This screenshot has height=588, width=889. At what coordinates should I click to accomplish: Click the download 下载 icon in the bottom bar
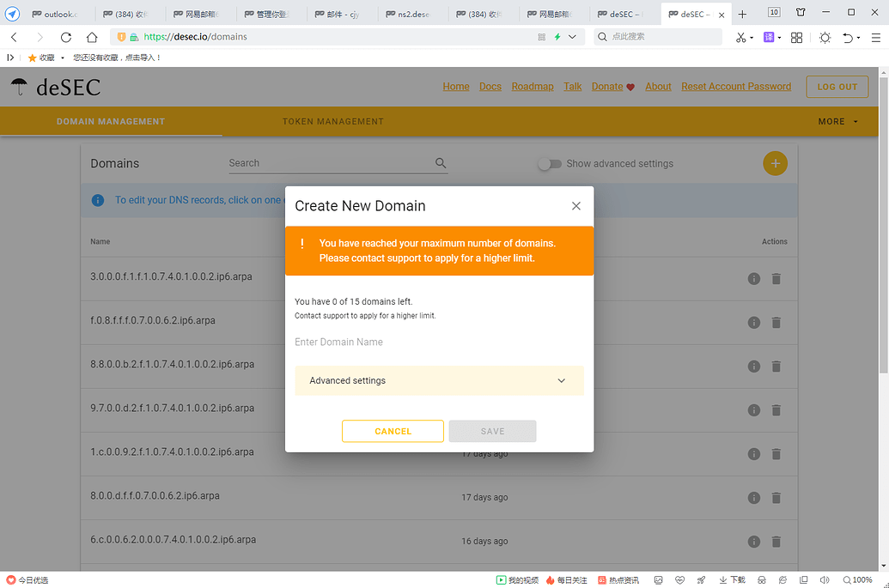728,579
